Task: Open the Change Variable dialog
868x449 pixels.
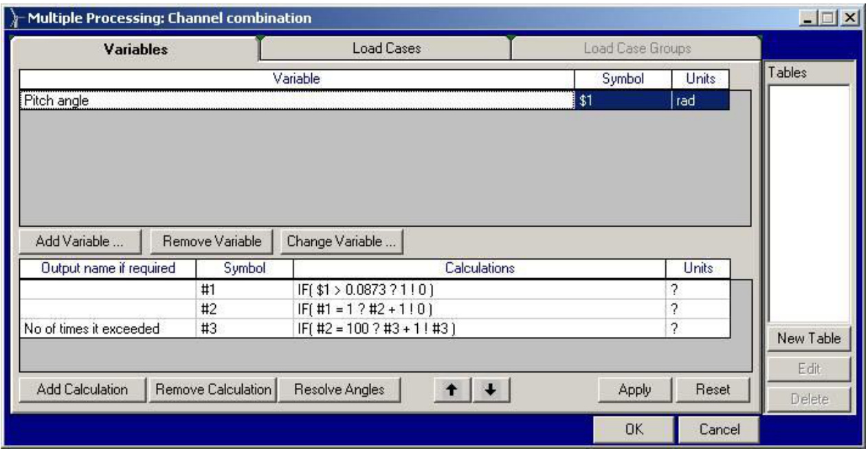Action: [x=341, y=241]
